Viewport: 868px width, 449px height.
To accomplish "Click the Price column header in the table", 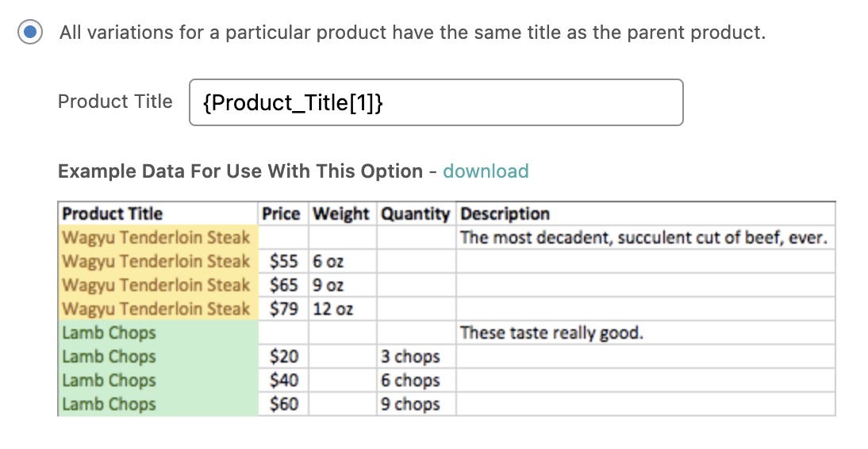I will coord(282,213).
